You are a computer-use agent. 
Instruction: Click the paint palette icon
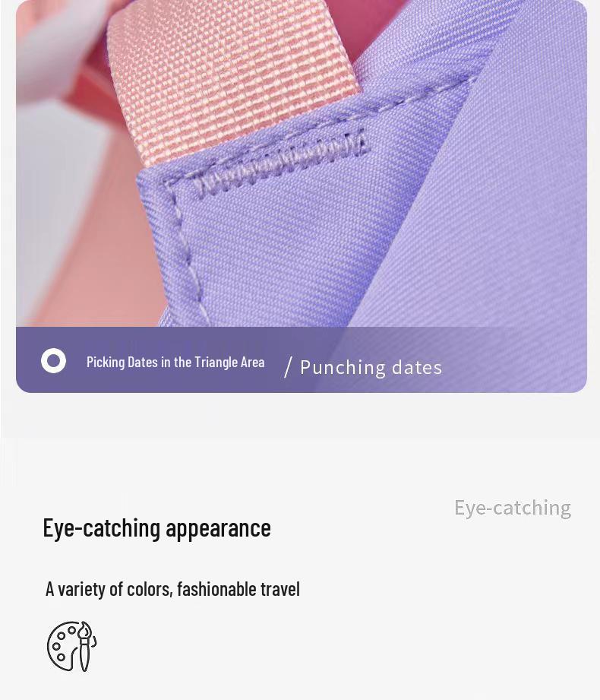click(x=71, y=646)
